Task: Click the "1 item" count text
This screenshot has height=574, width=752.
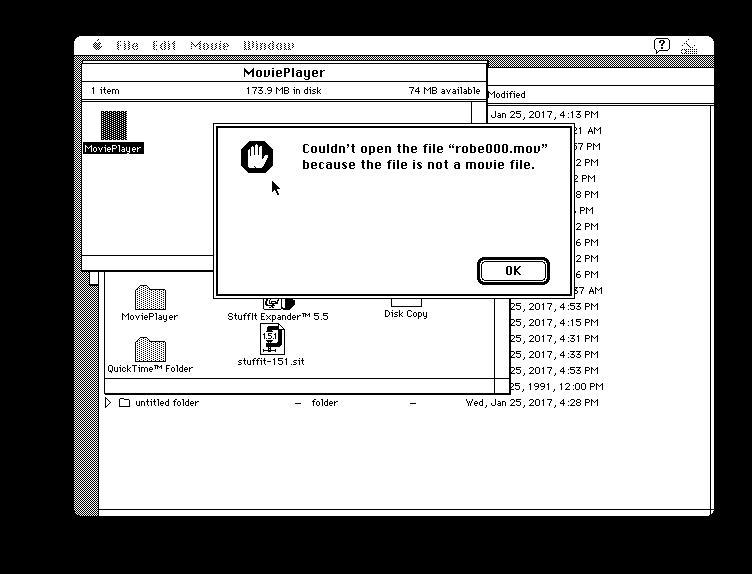Action: click(105, 91)
